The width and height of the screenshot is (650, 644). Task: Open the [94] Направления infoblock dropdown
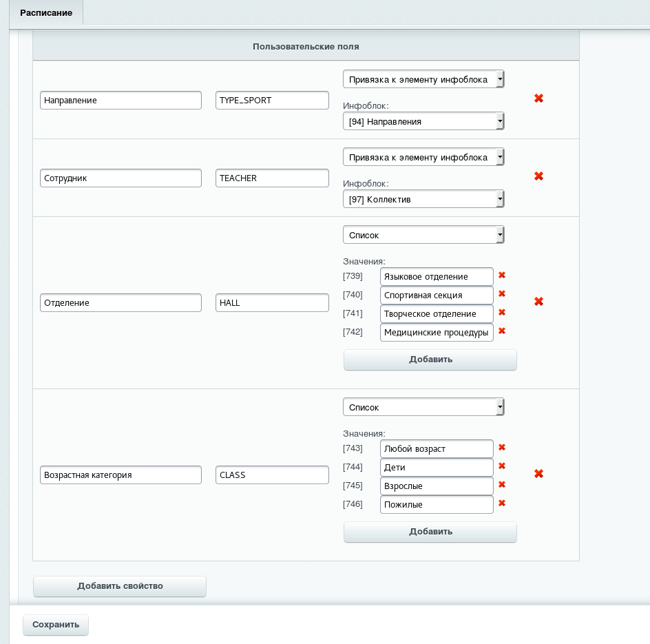[x=423, y=121]
